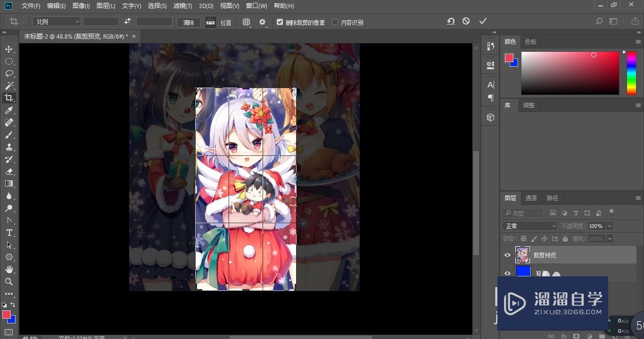Open the Layers panel flyout menu
The height and width of the screenshot is (339, 644).
click(x=638, y=198)
